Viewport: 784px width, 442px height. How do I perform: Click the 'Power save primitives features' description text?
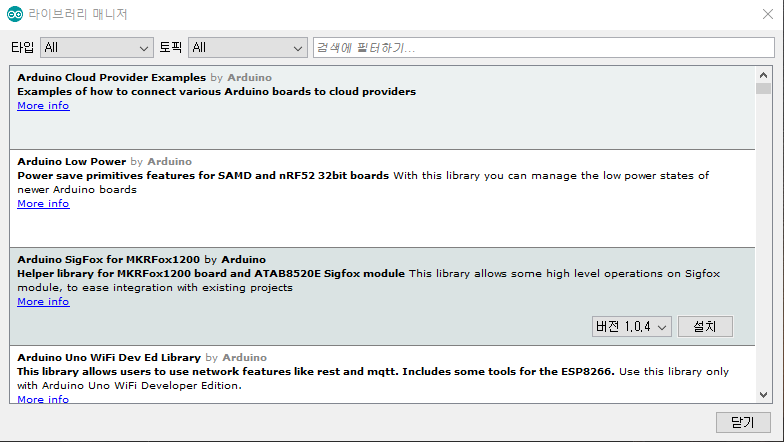pos(203,176)
